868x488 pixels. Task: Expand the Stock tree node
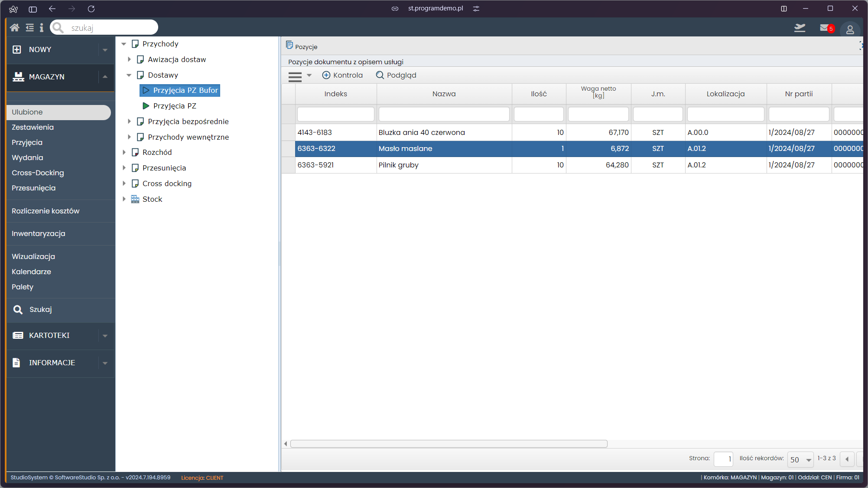[124, 199]
